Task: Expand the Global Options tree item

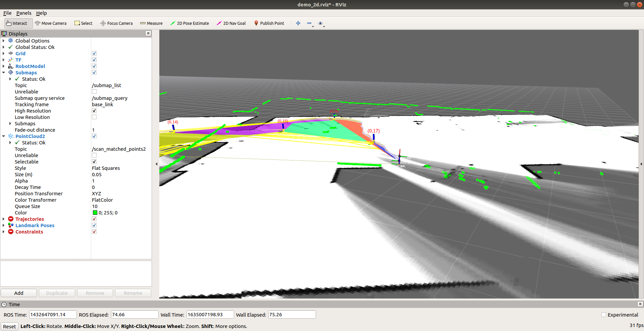Action: (4, 41)
